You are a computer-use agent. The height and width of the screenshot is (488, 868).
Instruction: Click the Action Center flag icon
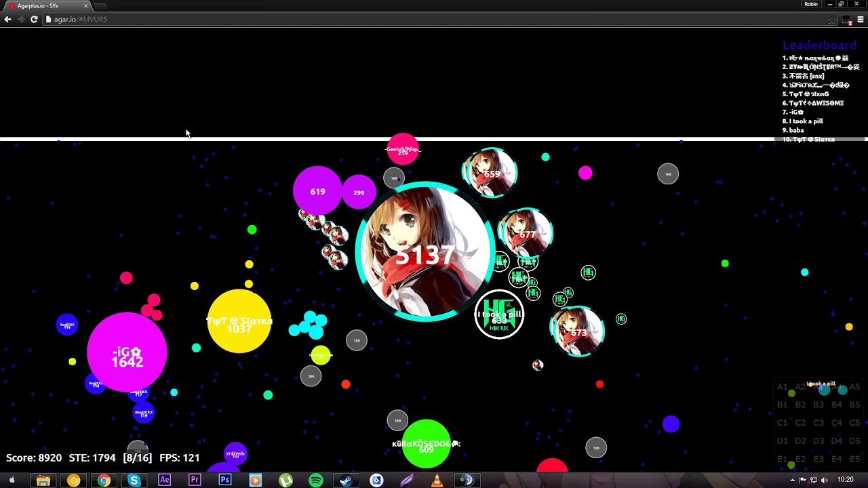803,480
